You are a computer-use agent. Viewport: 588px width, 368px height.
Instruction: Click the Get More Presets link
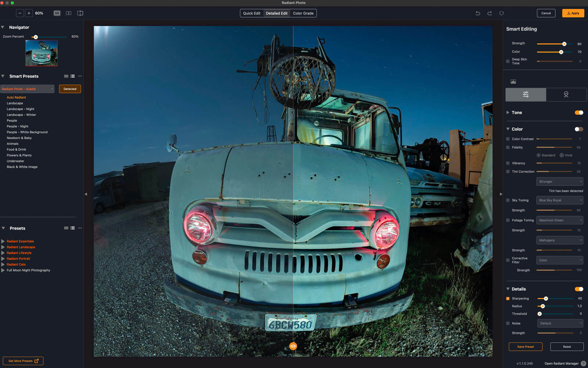point(23,361)
